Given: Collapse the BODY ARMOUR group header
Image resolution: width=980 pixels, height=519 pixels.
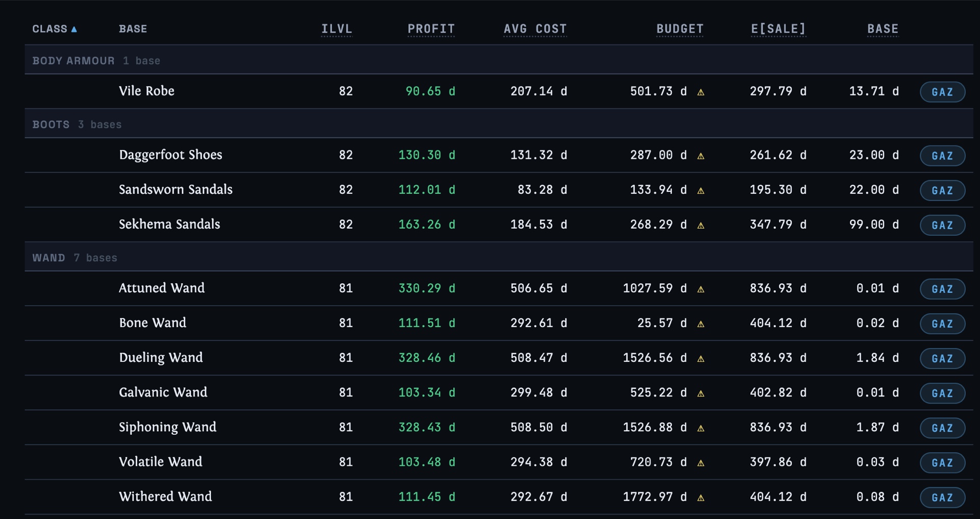Looking at the screenshot, I should pyautogui.click(x=499, y=60).
